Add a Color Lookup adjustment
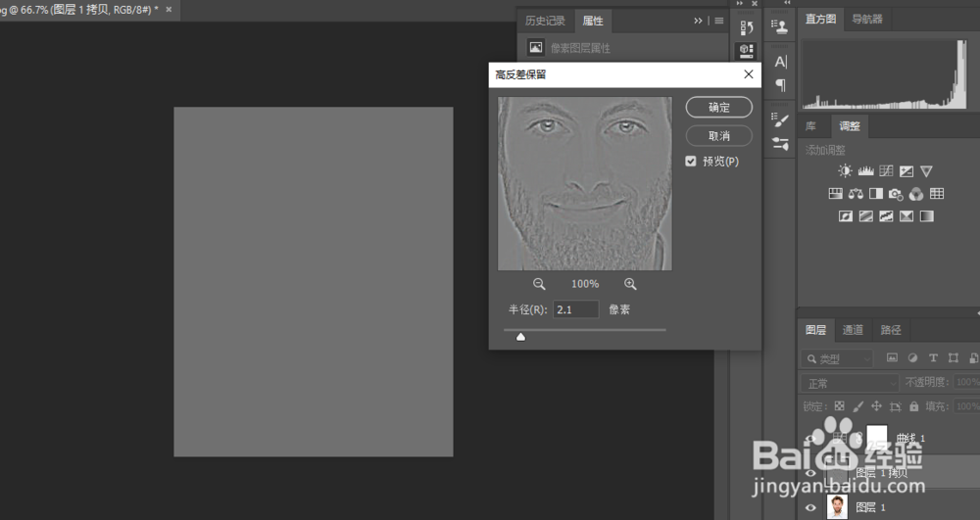Image resolution: width=980 pixels, height=520 pixels. pyautogui.click(x=937, y=194)
